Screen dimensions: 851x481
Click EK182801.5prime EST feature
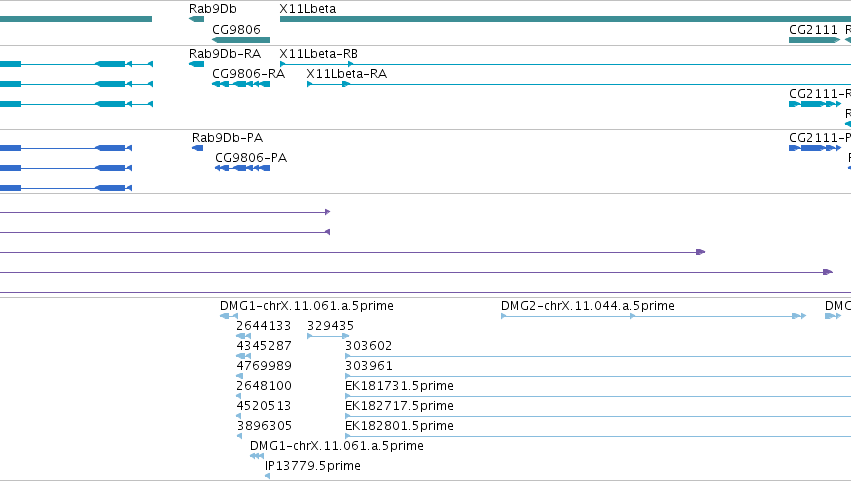click(598, 436)
